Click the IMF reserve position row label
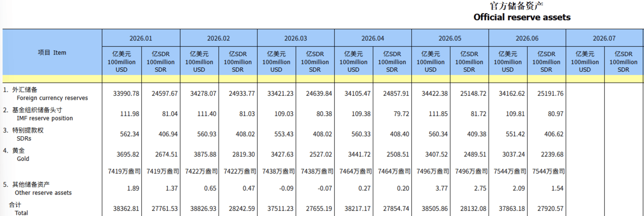This screenshot has width=644, height=216. point(45,118)
